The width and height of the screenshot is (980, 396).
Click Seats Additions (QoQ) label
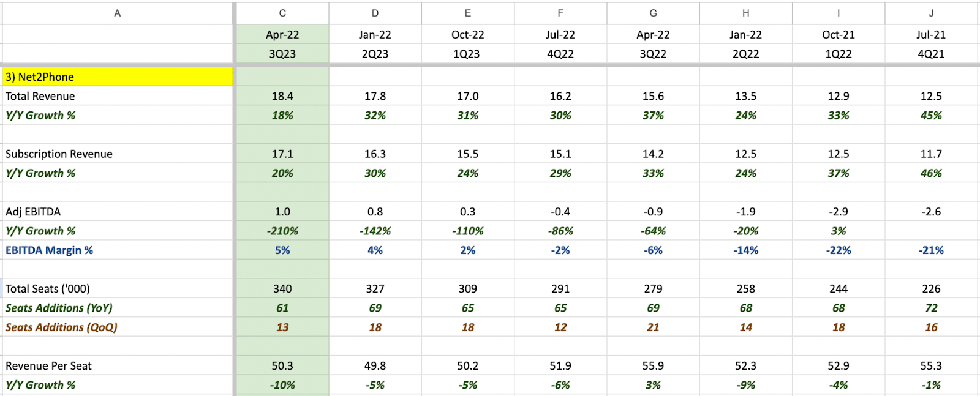tap(61, 327)
